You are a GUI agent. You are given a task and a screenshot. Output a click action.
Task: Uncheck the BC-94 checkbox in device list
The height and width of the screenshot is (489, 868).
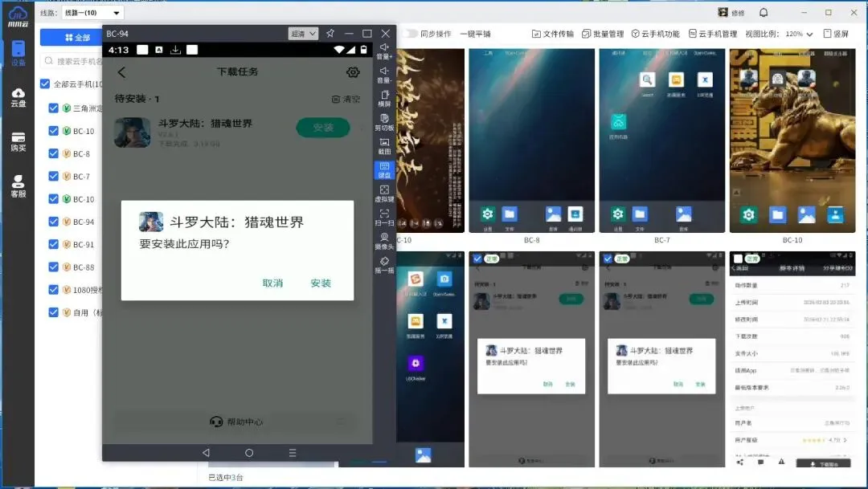click(x=54, y=222)
